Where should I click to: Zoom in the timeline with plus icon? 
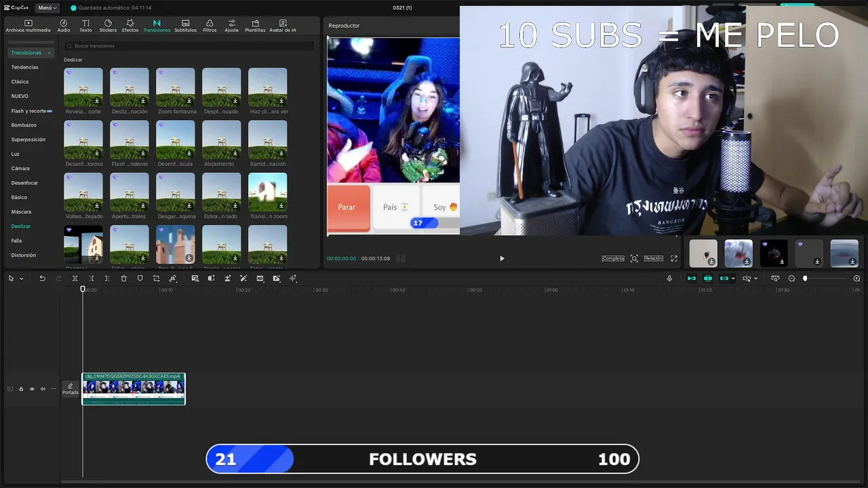[x=856, y=279]
